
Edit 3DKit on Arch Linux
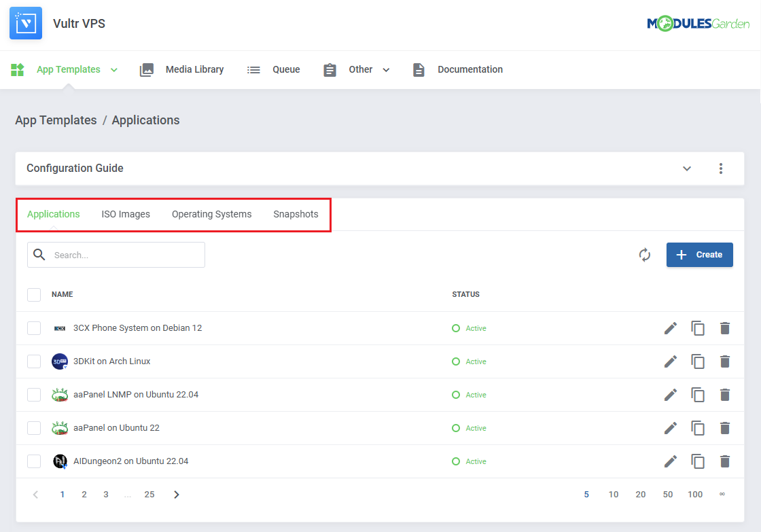click(x=670, y=361)
